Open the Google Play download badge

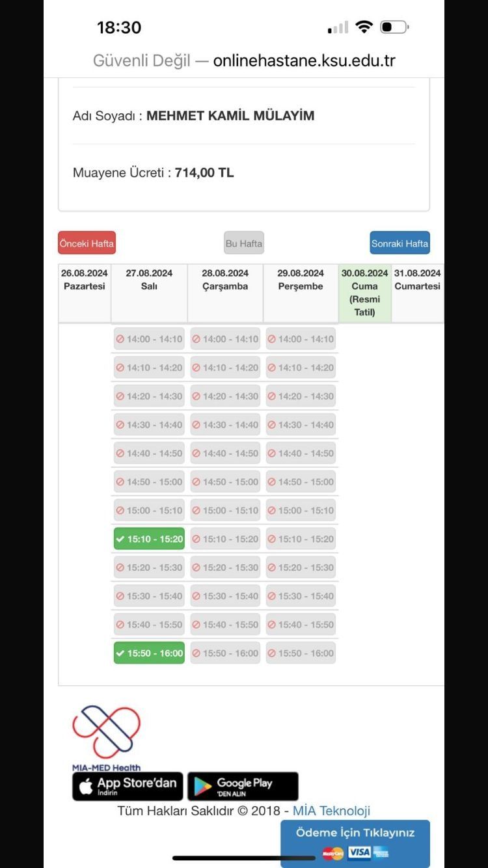243,786
